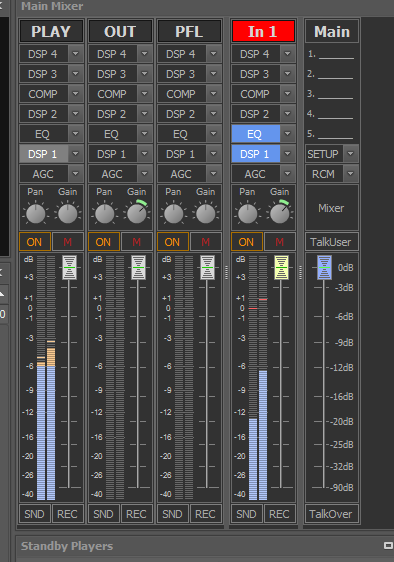Toggle the In 1 channel ON button

pos(246,242)
